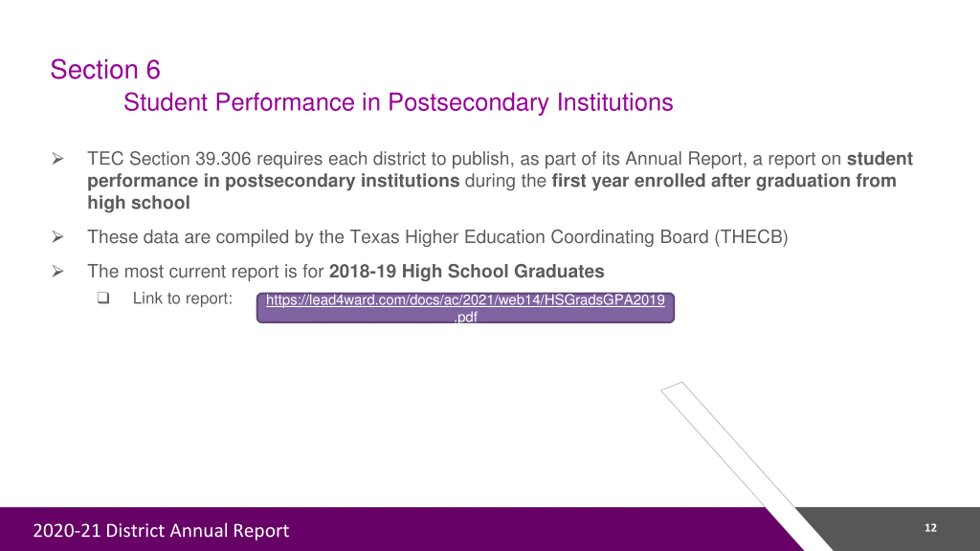Select the arrow bullet before The most current report
Viewport: 980px width, 551px height.
(x=57, y=271)
